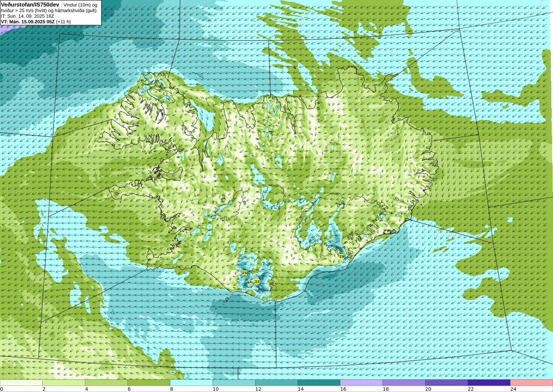
Task: Click the legend scale label '24'
Action: pyautogui.click(x=513, y=389)
